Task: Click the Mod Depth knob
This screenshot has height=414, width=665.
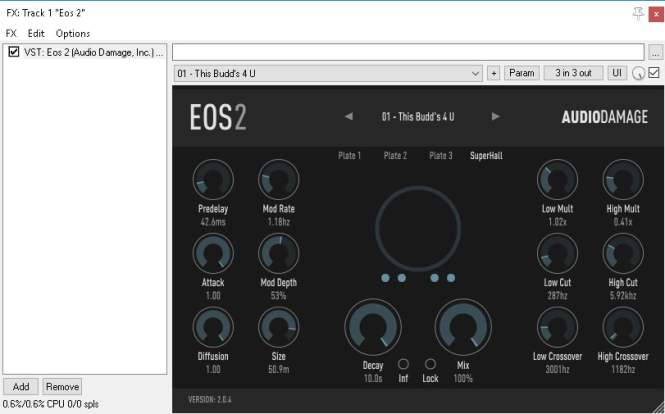Action: pyautogui.click(x=279, y=254)
